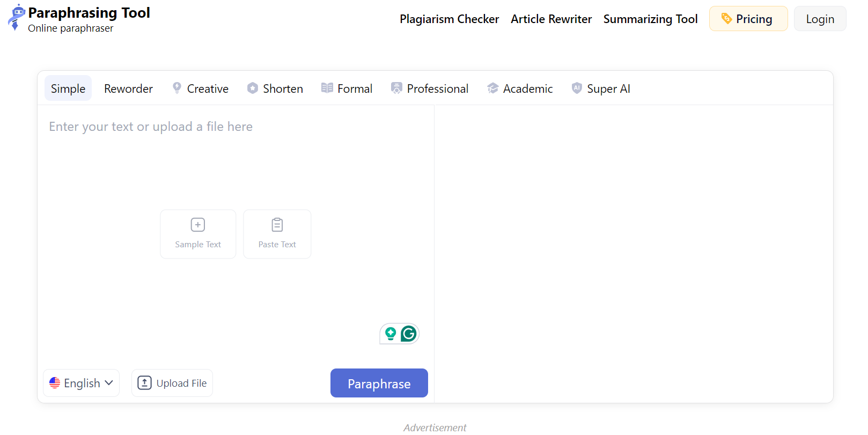
Task: Click the Pricing tag icon
Action: tap(726, 19)
